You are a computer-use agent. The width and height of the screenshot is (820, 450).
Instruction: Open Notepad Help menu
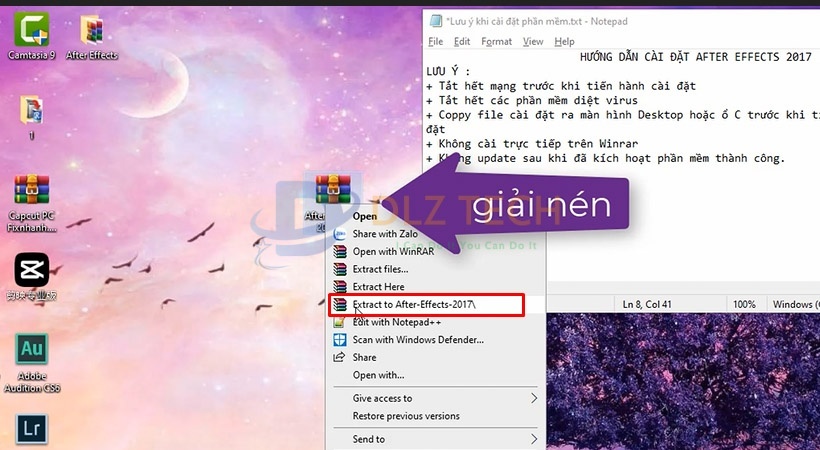pyautogui.click(x=564, y=41)
